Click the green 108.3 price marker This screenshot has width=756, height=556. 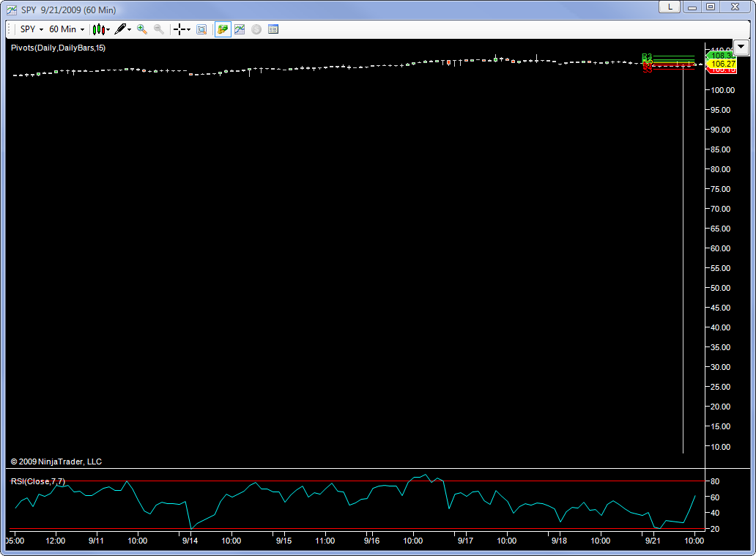click(722, 56)
